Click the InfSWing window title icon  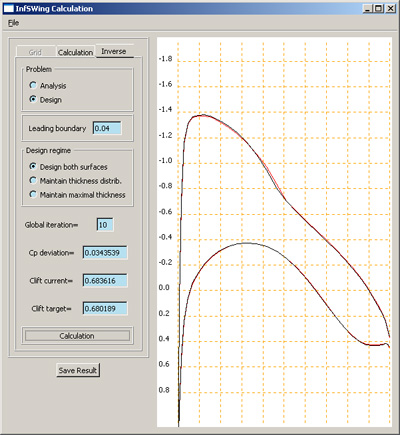9,8
